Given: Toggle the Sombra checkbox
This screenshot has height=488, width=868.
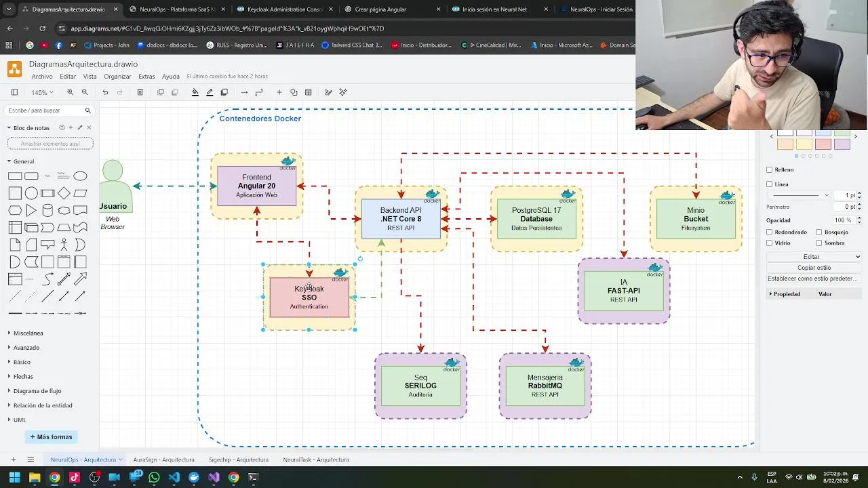Looking at the screenshot, I should coord(819,243).
